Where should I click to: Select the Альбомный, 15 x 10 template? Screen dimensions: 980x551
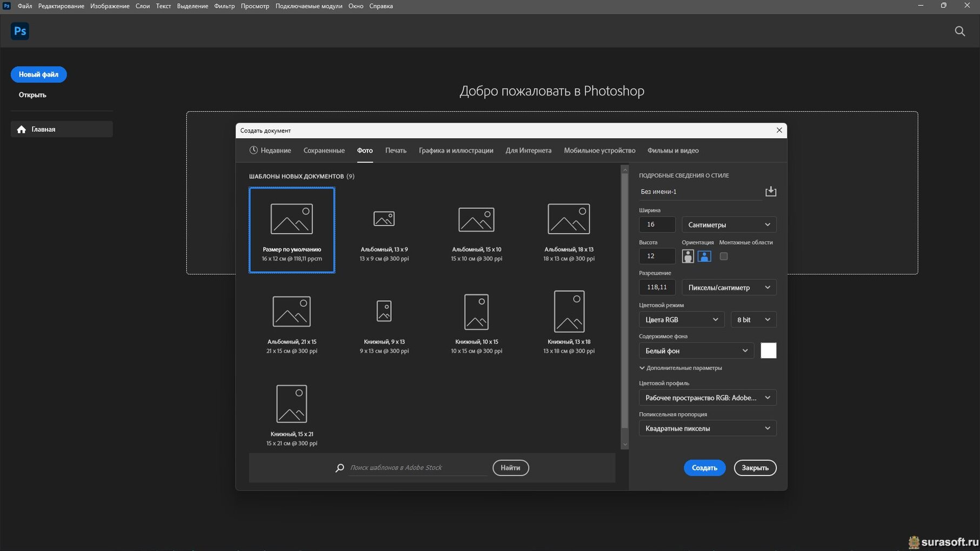(477, 230)
